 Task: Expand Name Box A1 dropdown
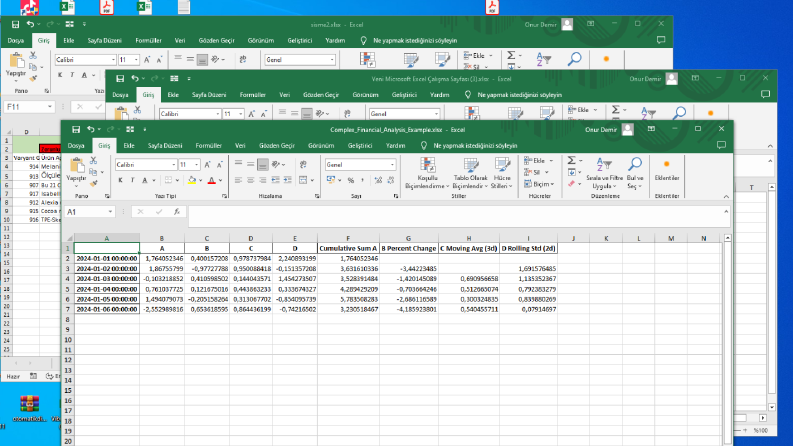pos(110,212)
